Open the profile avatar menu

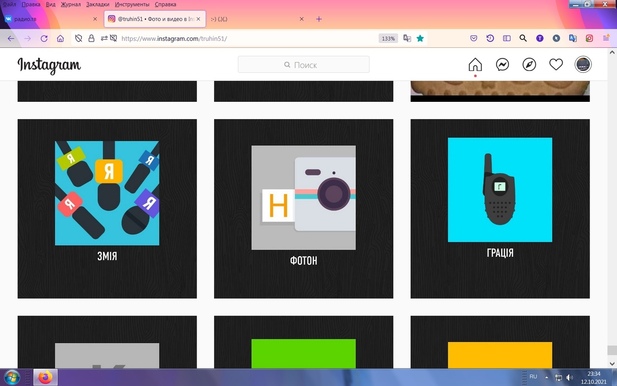(583, 65)
